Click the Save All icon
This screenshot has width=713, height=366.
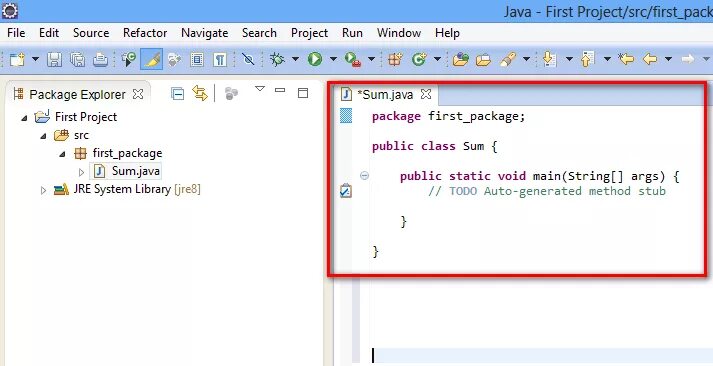click(x=77, y=60)
